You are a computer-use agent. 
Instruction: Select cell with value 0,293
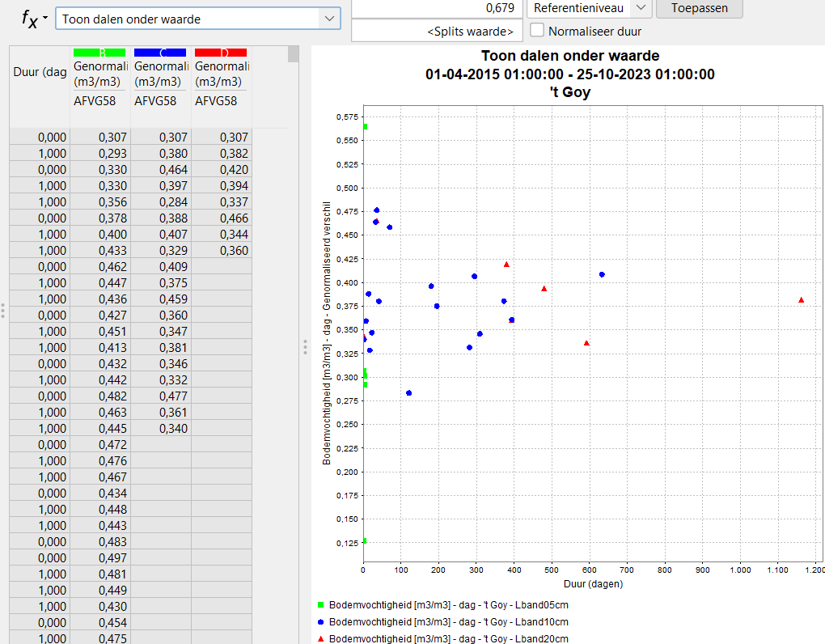coord(100,153)
